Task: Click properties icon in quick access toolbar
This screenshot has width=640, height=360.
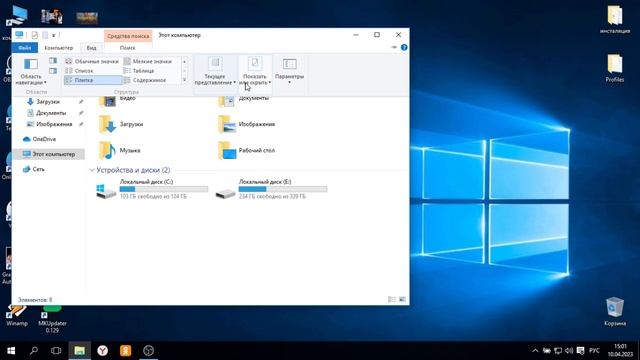Action: [34, 35]
